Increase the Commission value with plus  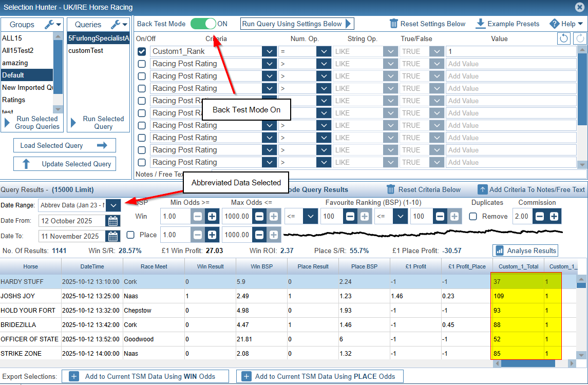[554, 216]
